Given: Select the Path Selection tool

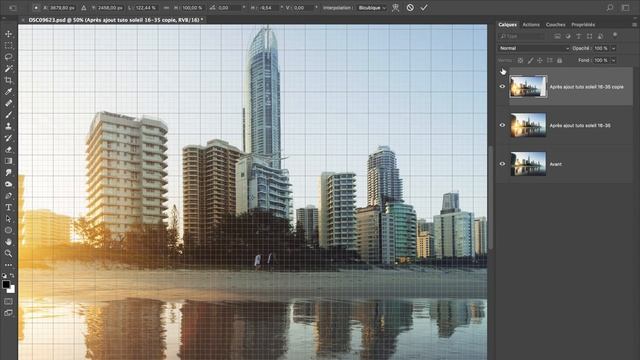Looking at the screenshot, I should tap(9, 219).
